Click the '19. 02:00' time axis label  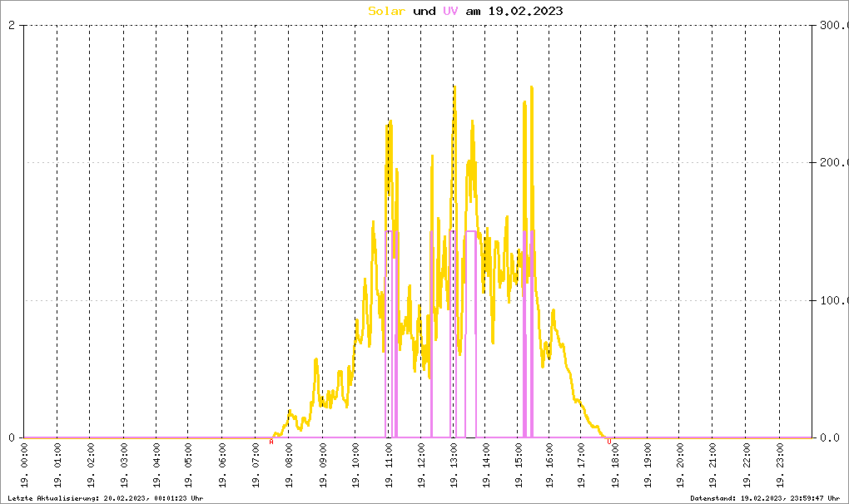click(91, 465)
